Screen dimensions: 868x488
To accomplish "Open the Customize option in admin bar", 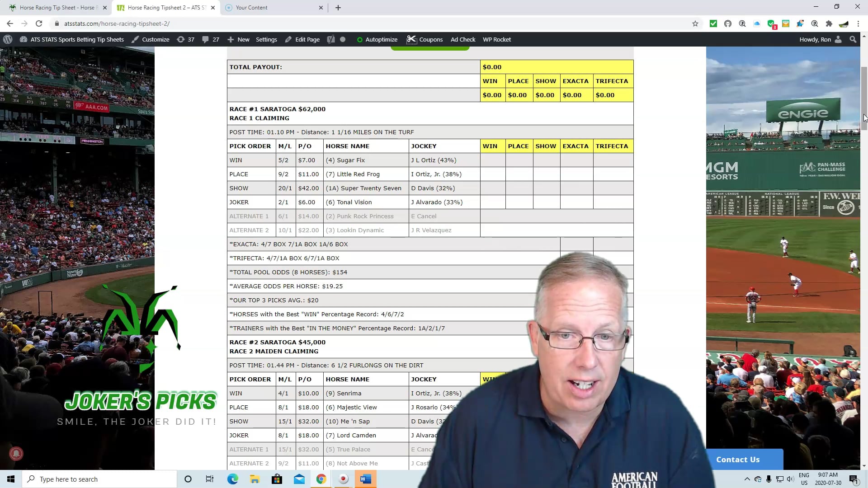I will pyautogui.click(x=151, y=39).
